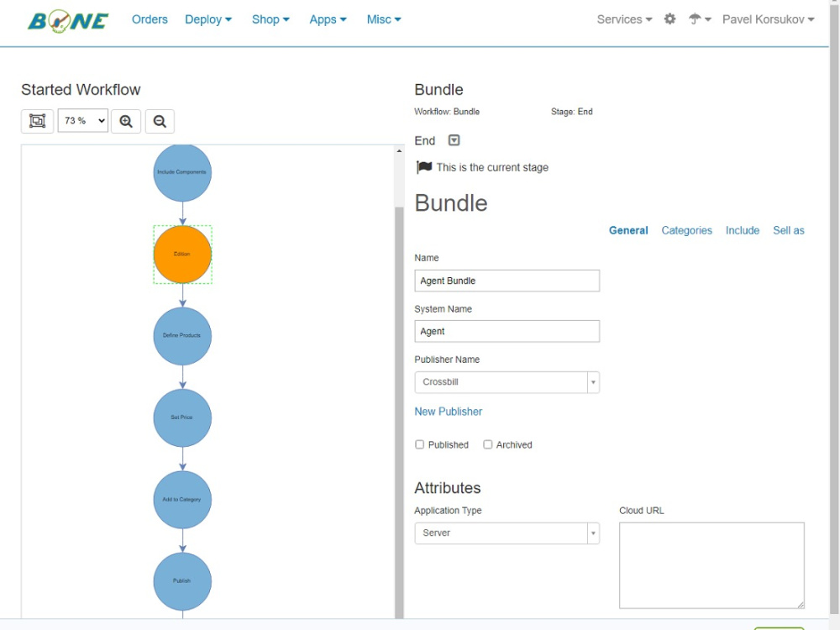The width and height of the screenshot is (840, 630).
Task: Click the 'Attributes' heading
Action: tap(448, 488)
